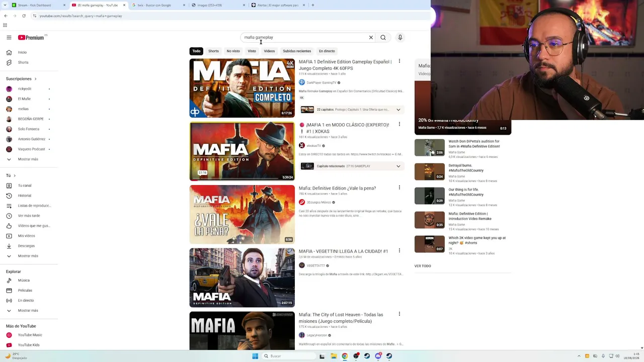Go back in Chrome
The height and width of the screenshot is (362, 644).
(6, 16)
